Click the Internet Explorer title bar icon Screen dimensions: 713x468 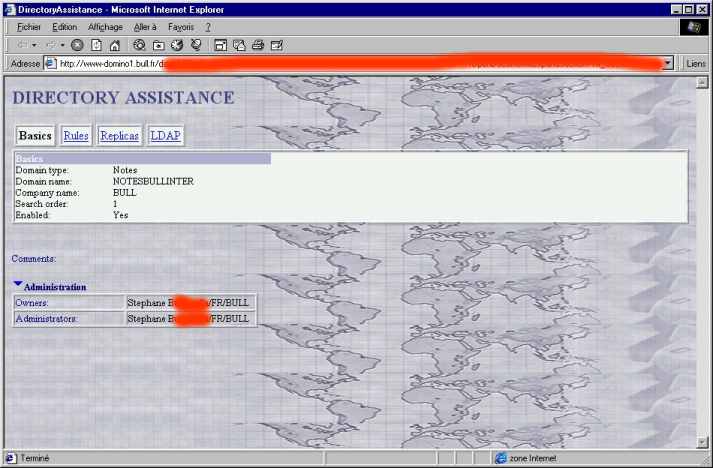[x=10, y=10]
